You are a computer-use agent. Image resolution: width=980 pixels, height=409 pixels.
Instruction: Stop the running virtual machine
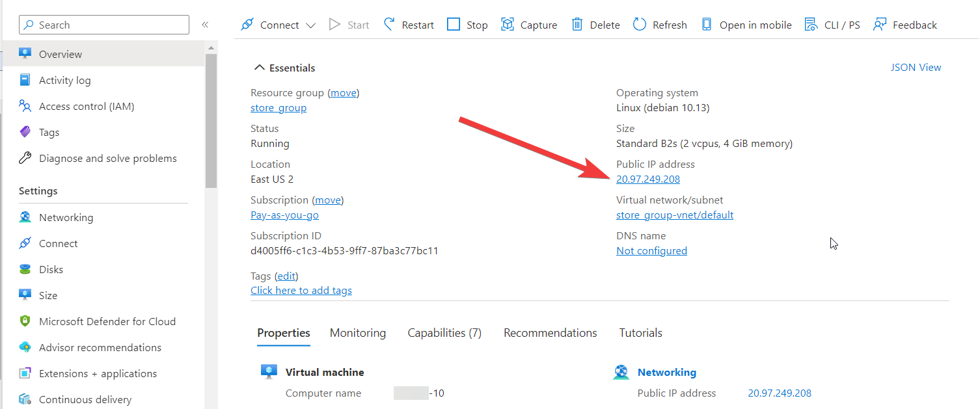coord(467,24)
